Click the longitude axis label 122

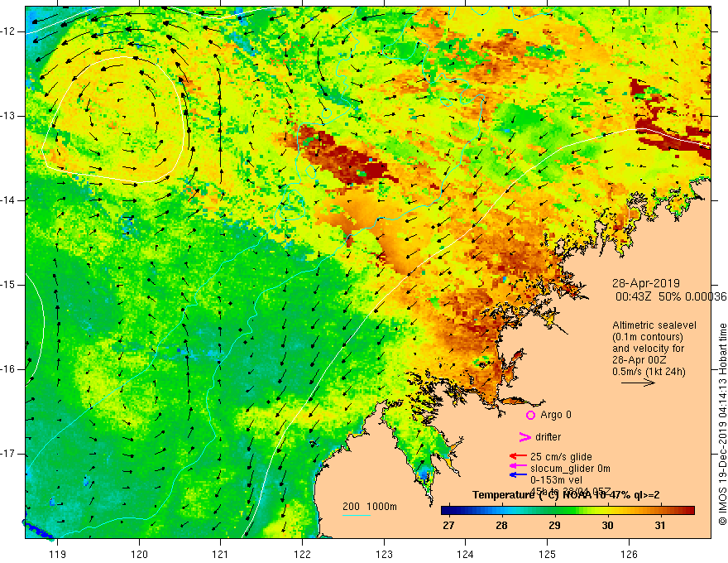click(x=302, y=554)
